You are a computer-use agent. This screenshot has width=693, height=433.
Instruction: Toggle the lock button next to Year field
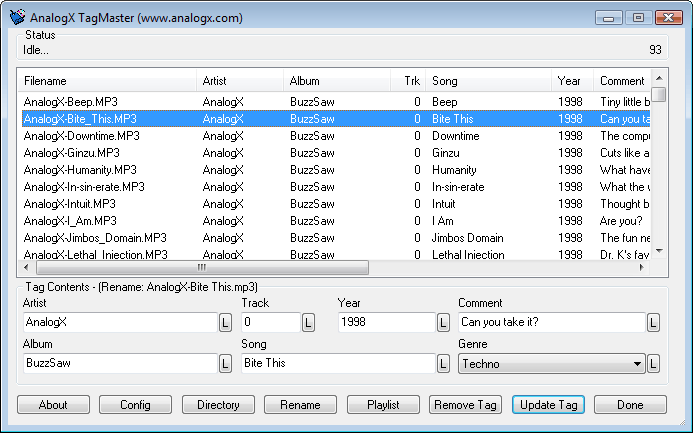443,323
